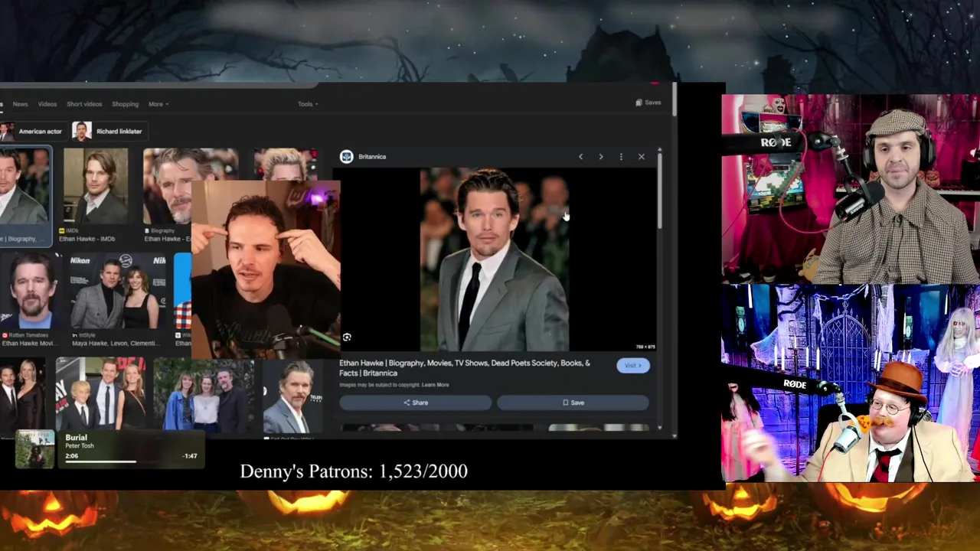The width and height of the screenshot is (980, 551).
Task: Open the Learn More copyright link
Action: (x=435, y=385)
